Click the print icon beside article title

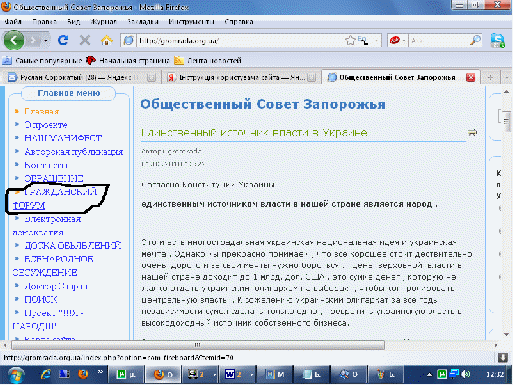(x=472, y=132)
